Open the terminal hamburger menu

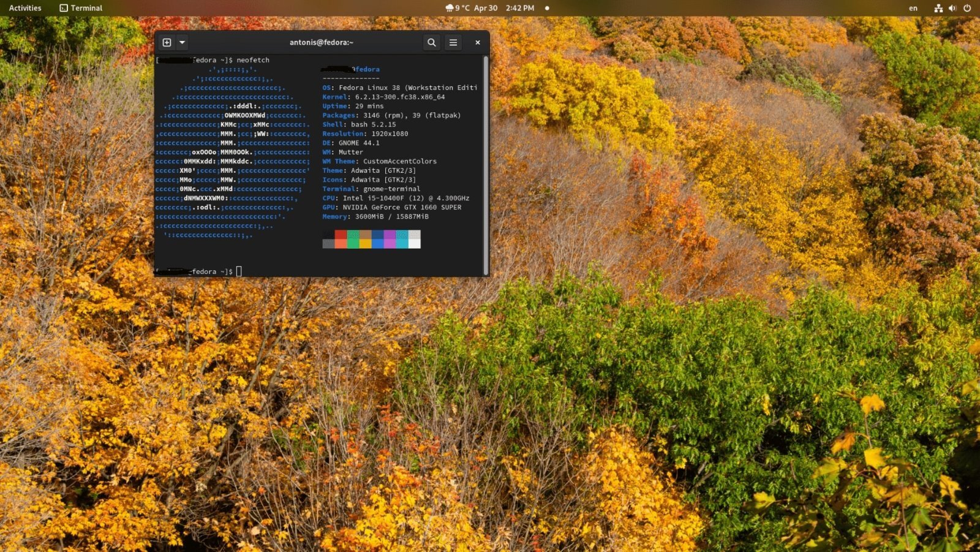453,42
